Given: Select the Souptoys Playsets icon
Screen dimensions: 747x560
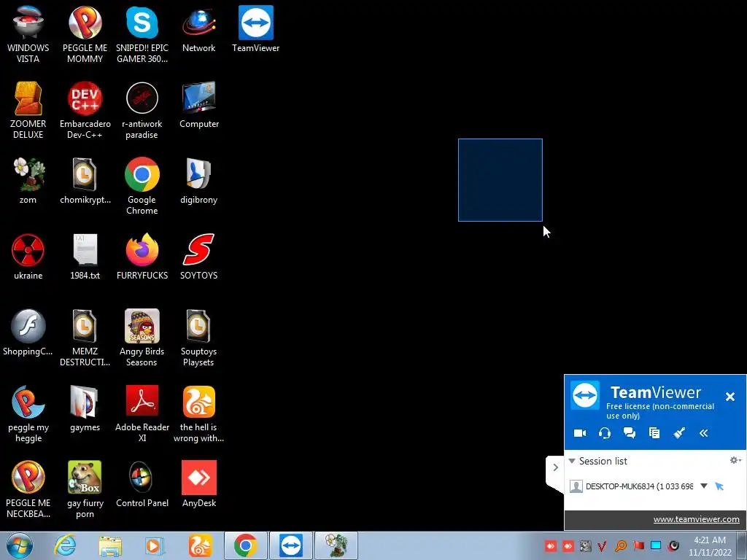Looking at the screenshot, I should pos(198,338).
